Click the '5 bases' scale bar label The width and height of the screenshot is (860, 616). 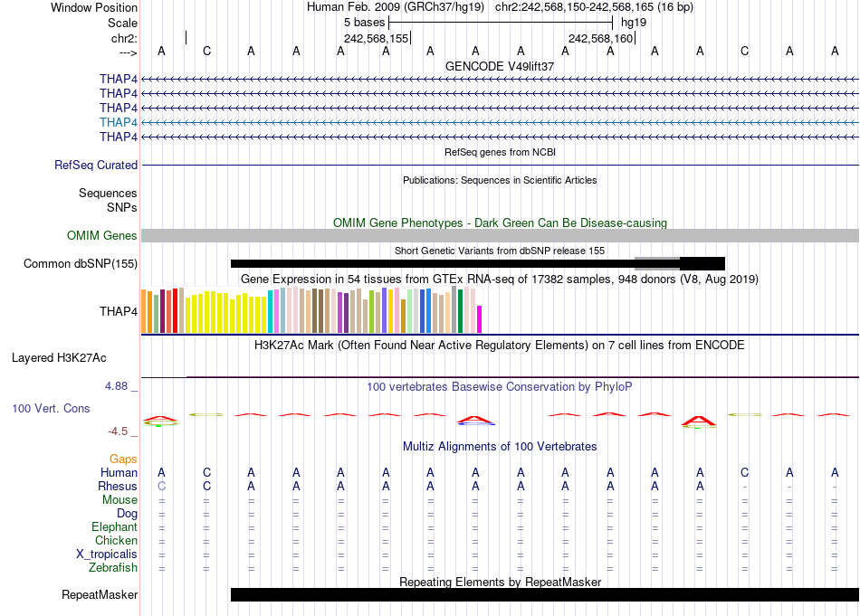[364, 23]
